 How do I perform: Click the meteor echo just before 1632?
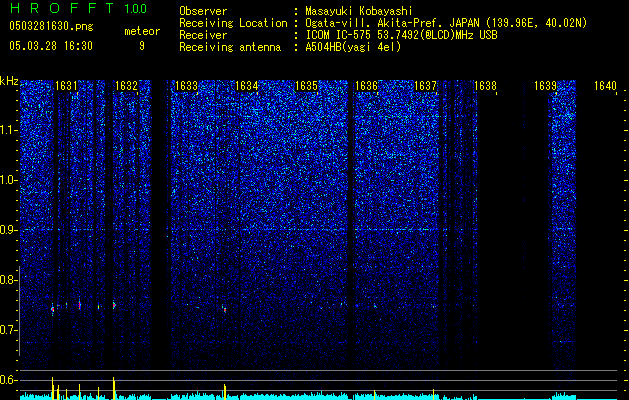[114, 305]
